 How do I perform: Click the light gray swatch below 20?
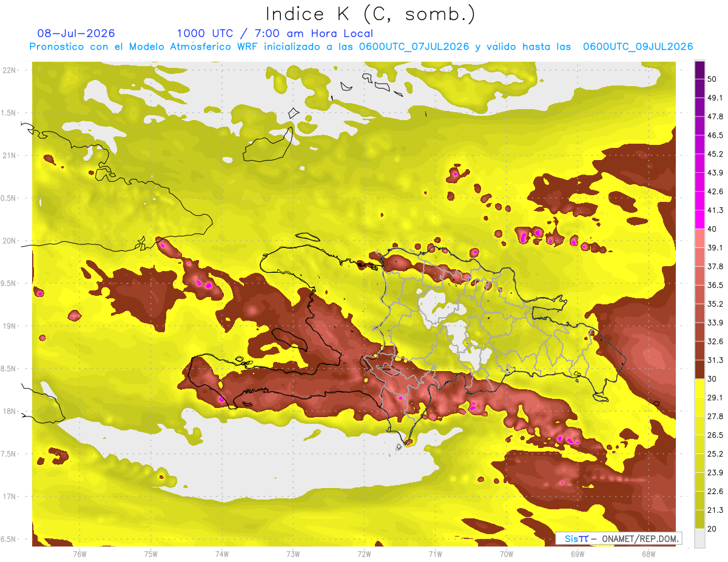pos(700,539)
